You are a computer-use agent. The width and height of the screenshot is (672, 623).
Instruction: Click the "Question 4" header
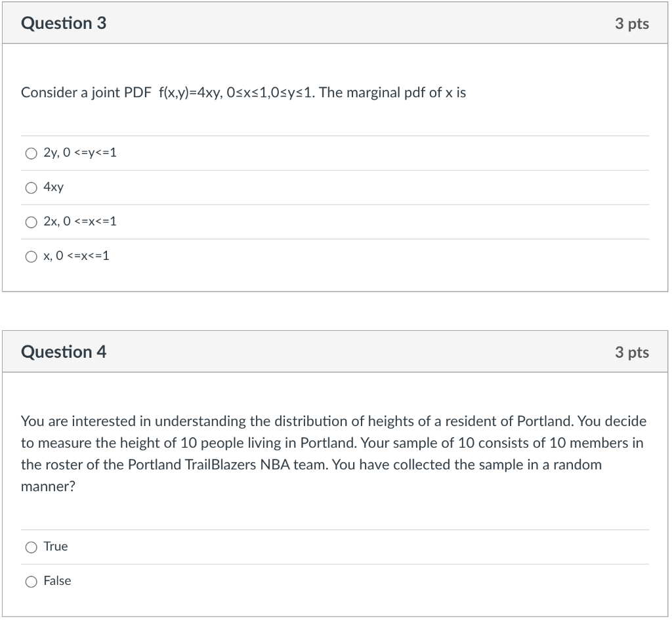pos(63,352)
